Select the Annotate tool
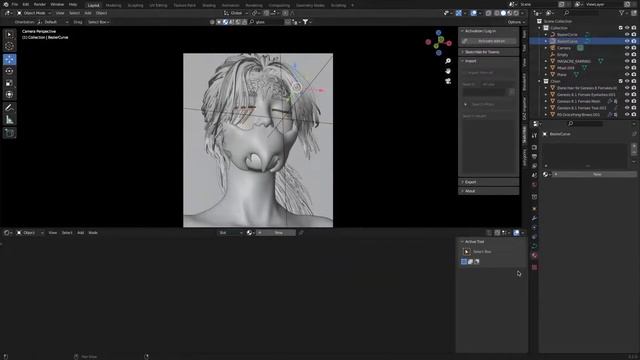Viewport: 640px width, 360px height. tap(9, 108)
